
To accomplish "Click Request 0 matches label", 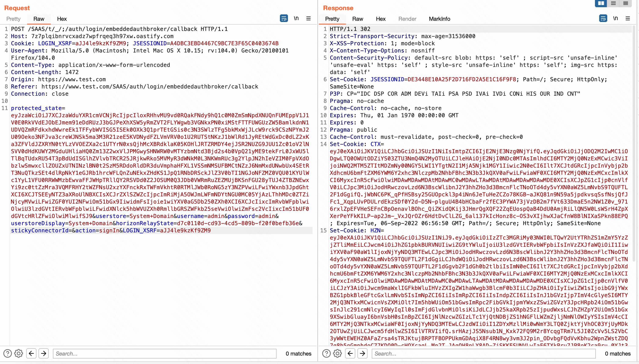I will point(299,353).
